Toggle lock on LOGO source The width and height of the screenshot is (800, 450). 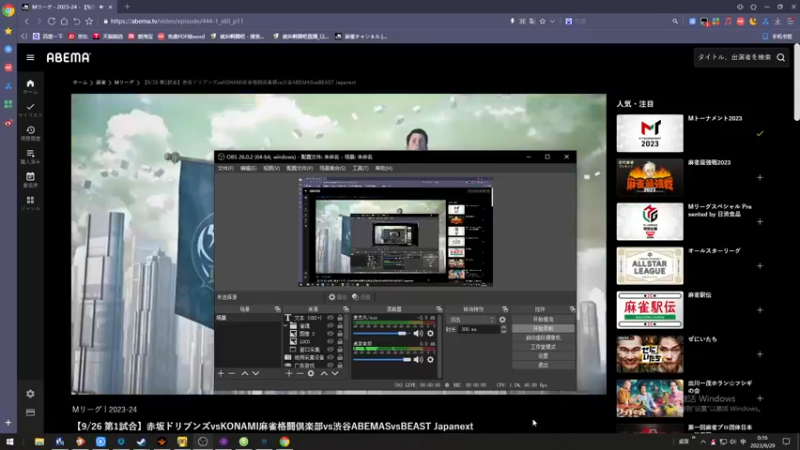340,341
